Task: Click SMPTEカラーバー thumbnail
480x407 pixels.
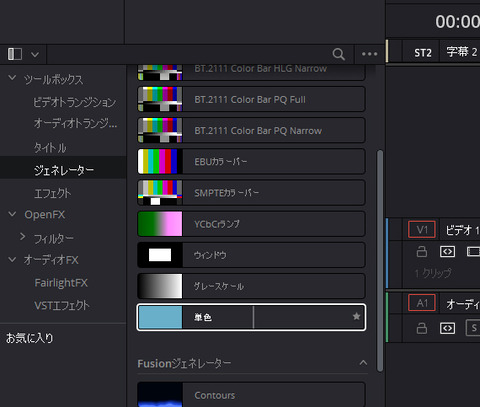Action: [x=160, y=193]
